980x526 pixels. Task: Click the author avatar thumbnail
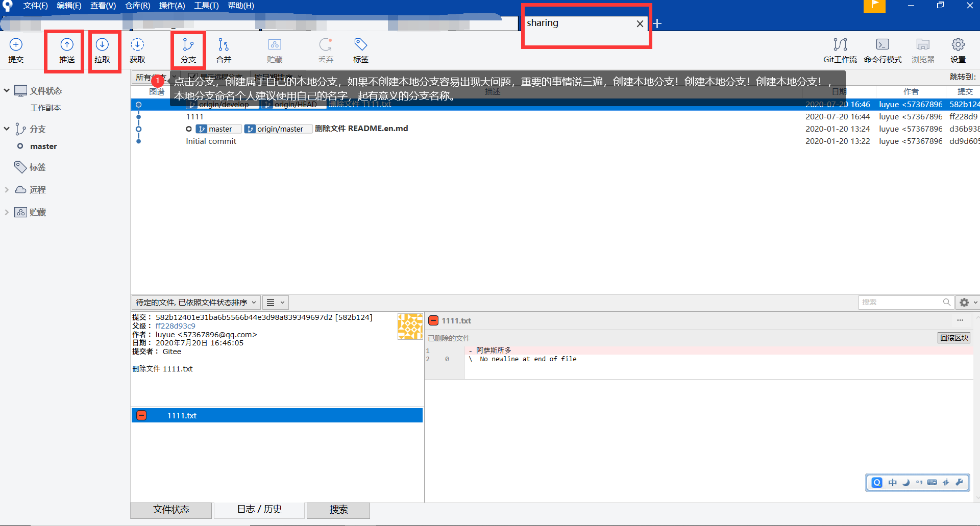(410, 327)
